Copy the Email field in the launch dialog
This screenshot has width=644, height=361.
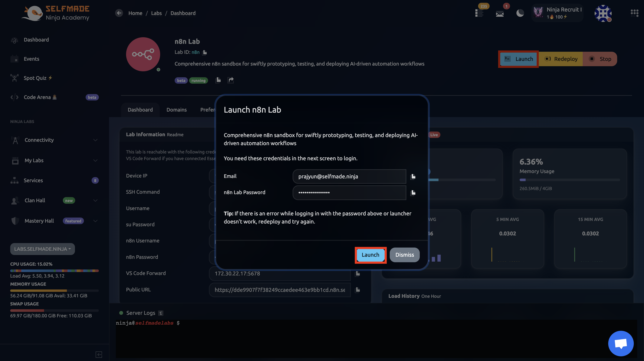[x=413, y=177]
